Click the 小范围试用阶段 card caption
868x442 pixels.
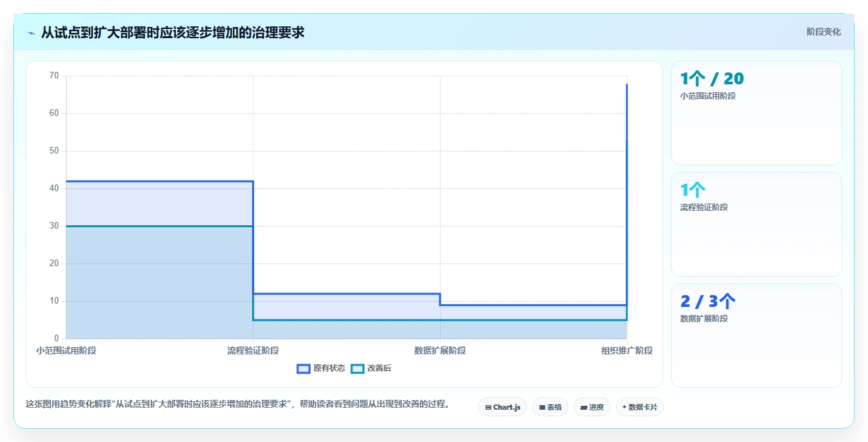click(708, 96)
